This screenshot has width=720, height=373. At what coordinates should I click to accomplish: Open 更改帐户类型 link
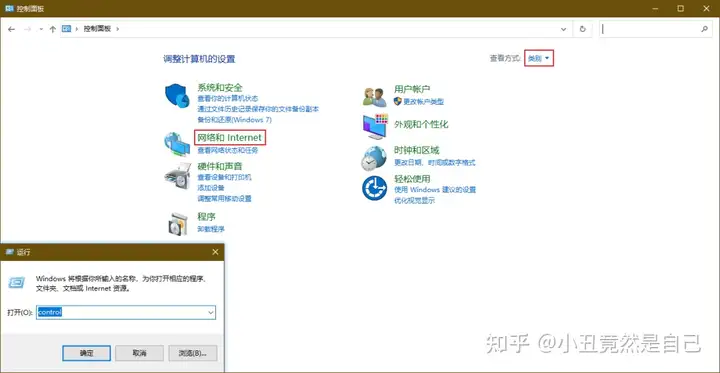(x=423, y=102)
